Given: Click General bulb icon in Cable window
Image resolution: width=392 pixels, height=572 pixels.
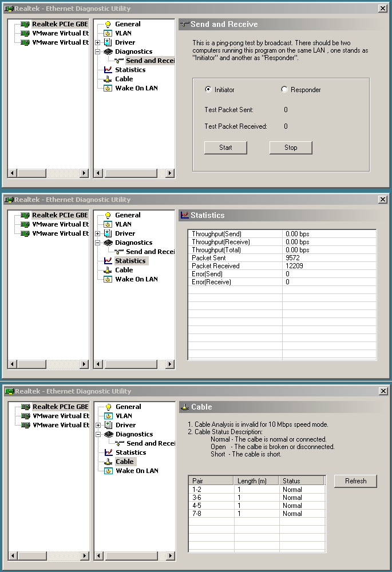Looking at the screenshot, I should click(x=108, y=407).
